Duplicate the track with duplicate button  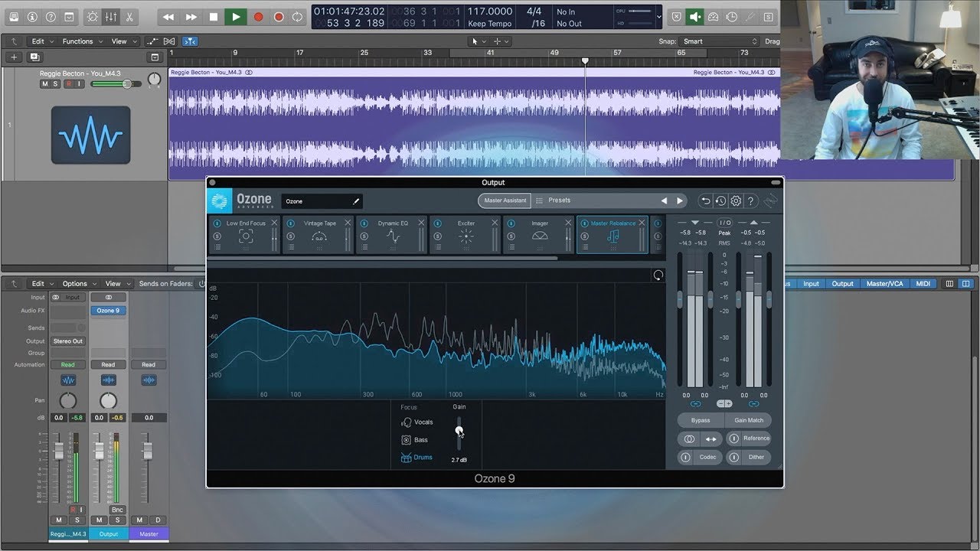point(34,57)
